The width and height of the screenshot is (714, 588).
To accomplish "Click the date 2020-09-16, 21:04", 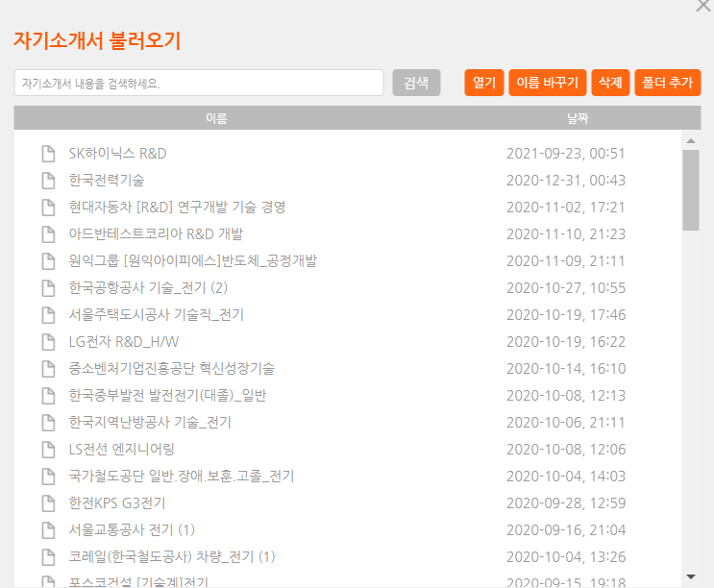I will [x=566, y=529].
